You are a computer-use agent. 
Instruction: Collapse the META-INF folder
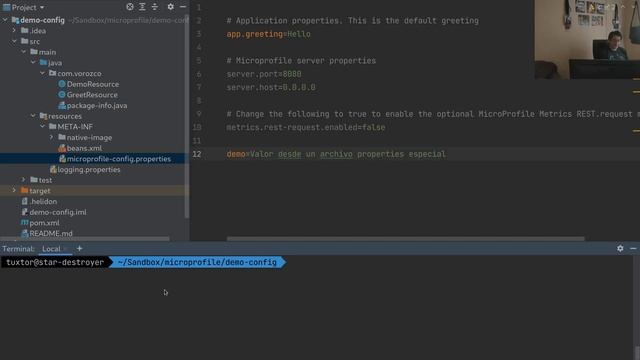pyautogui.click(x=42, y=127)
